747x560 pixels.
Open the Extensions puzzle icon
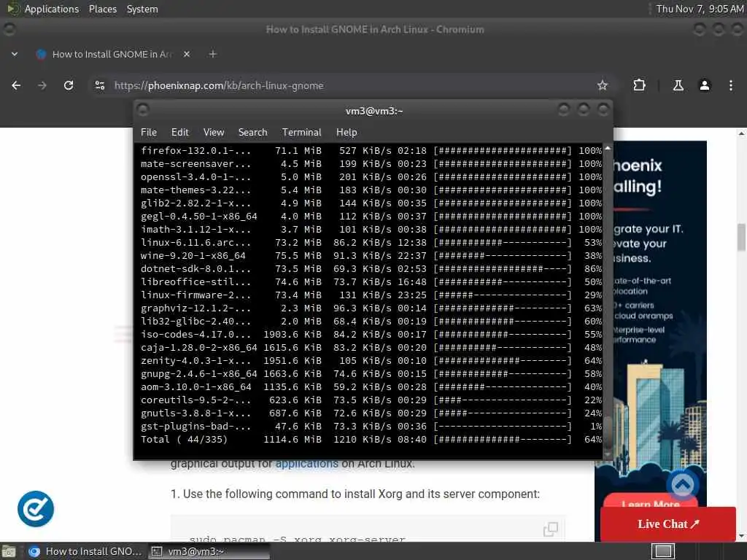[639, 85]
